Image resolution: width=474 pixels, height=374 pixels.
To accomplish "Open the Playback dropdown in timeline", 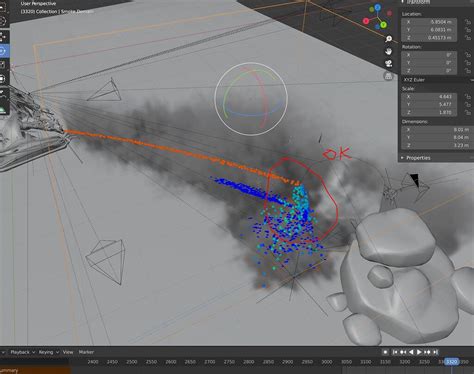I will pos(22,352).
